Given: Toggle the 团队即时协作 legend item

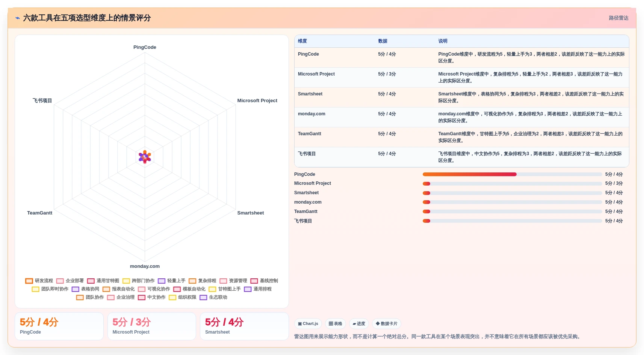Looking at the screenshot, I should pos(50,289).
